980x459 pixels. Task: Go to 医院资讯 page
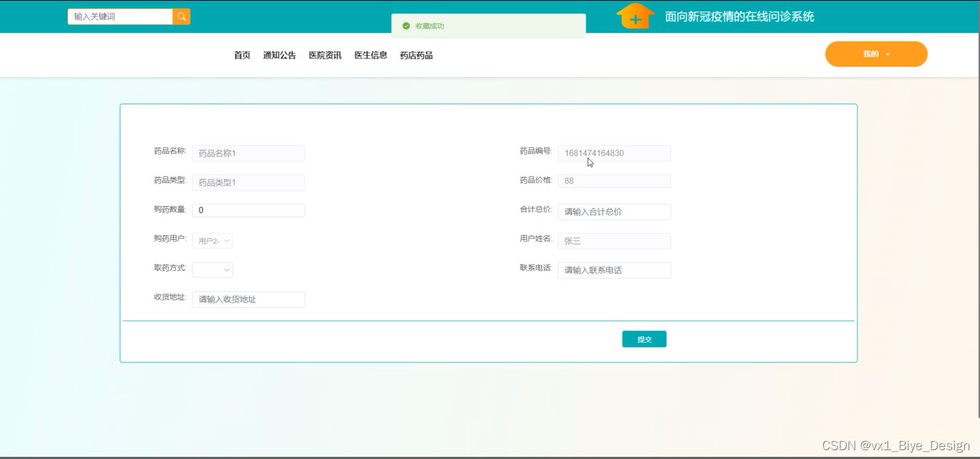click(325, 55)
